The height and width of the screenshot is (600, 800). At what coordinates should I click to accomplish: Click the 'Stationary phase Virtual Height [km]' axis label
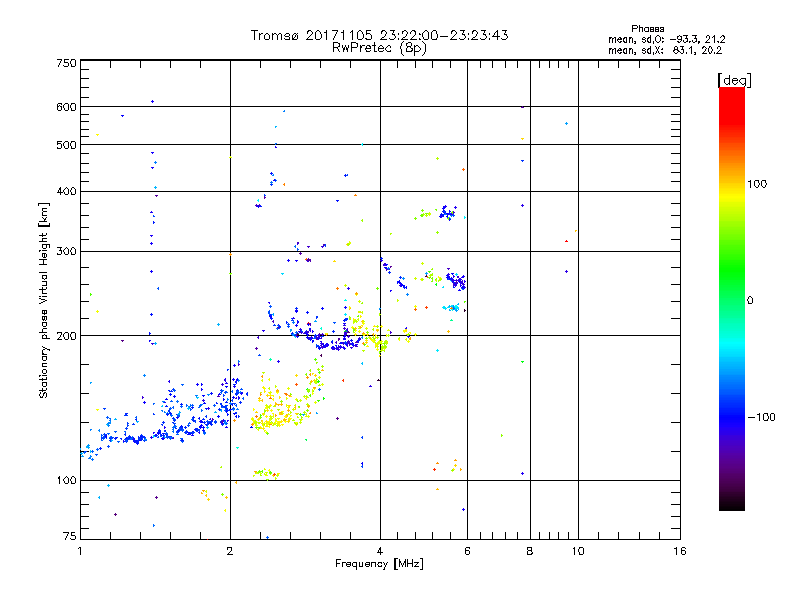pos(43,301)
